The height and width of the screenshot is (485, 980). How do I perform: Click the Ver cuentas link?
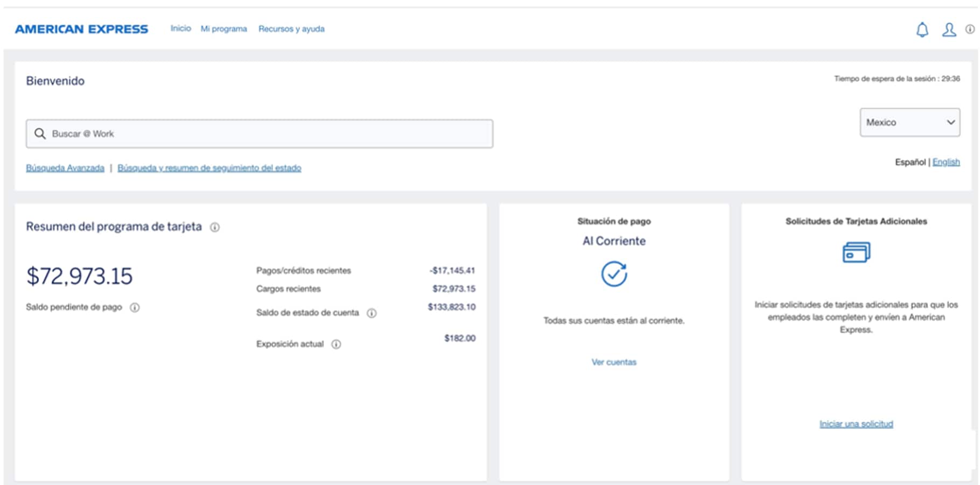click(614, 362)
